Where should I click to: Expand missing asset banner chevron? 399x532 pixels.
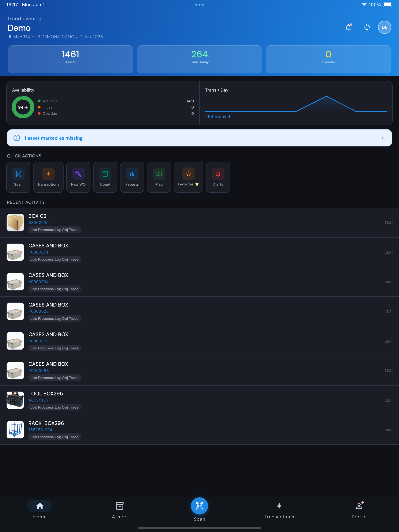(382, 138)
